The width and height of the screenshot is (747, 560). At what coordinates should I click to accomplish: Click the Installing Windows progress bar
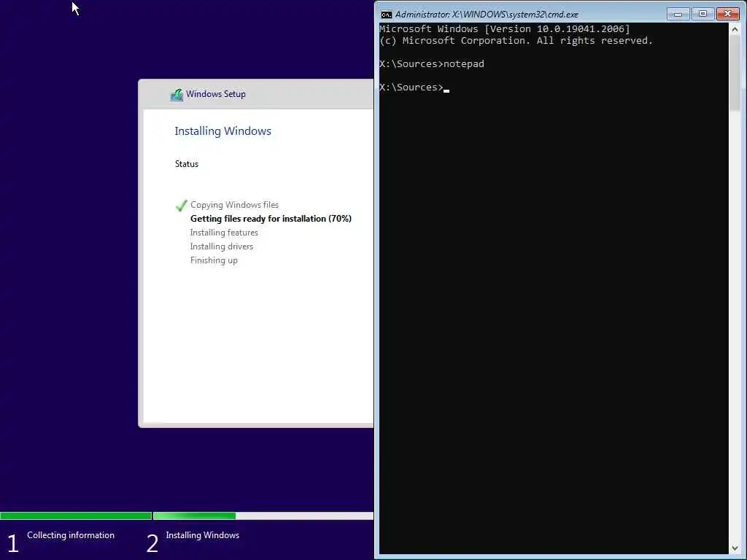[x=263, y=516]
